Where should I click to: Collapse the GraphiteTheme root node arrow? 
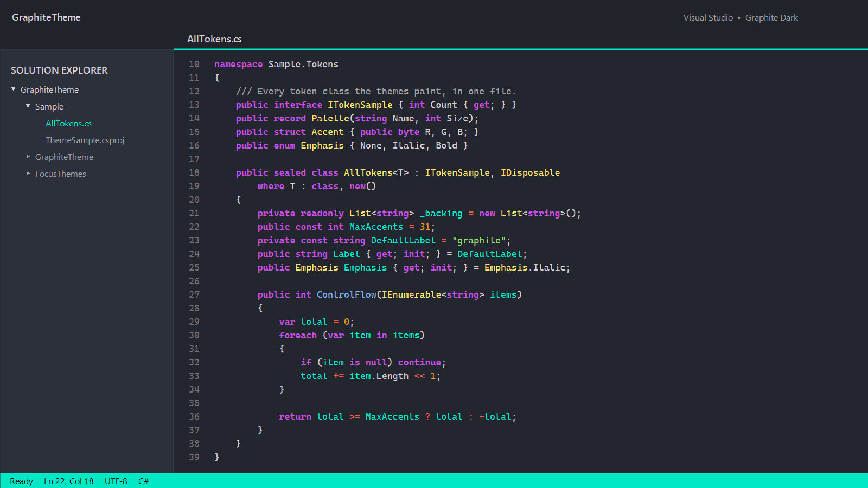coord(14,89)
